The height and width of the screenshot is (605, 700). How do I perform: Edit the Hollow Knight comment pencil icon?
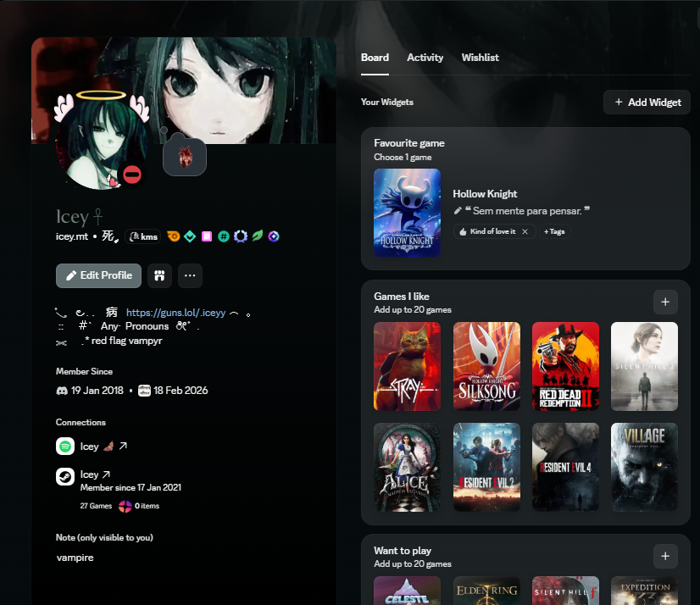coord(458,211)
